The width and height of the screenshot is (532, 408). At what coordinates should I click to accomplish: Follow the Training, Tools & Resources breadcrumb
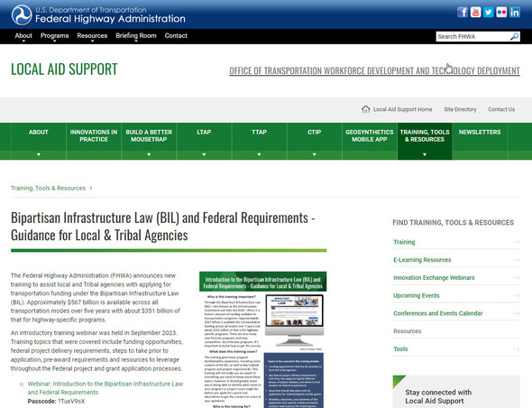pyautogui.click(x=48, y=188)
